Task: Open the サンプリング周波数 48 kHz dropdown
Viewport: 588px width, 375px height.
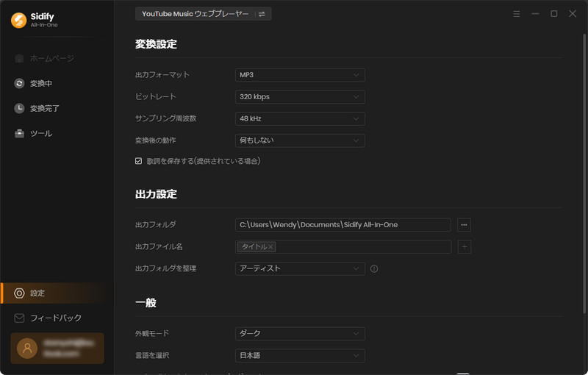Action: 300,118
